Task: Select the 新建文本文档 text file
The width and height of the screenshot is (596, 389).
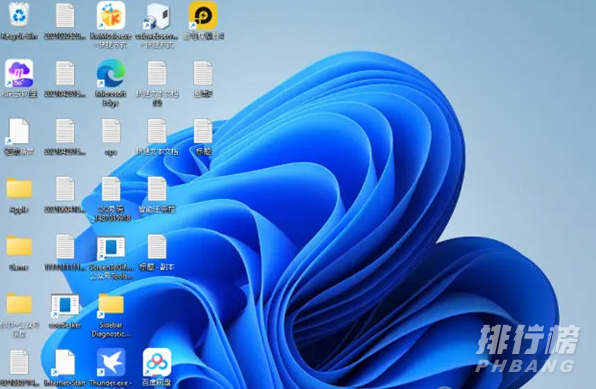Action: coord(157,131)
